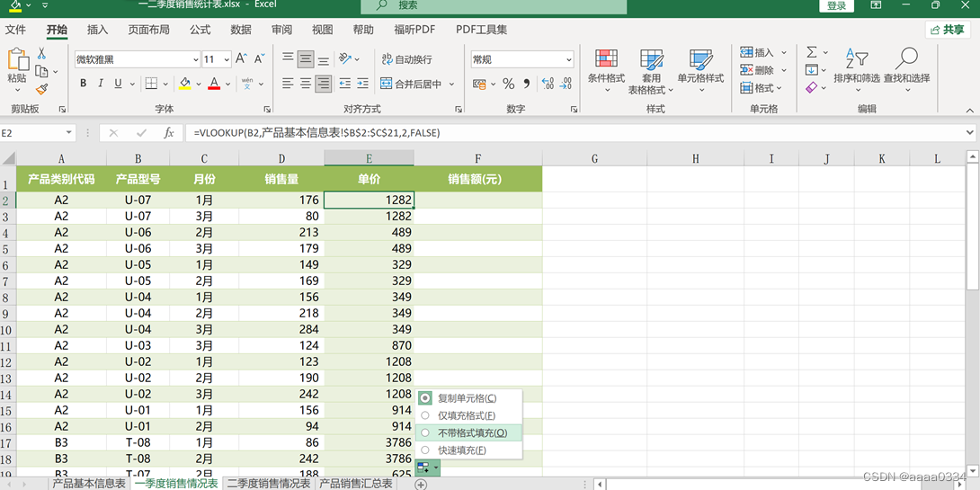This screenshot has width=980, height=490.
Task: Switch to the 数据 ribbon tab
Action: [241, 30]
